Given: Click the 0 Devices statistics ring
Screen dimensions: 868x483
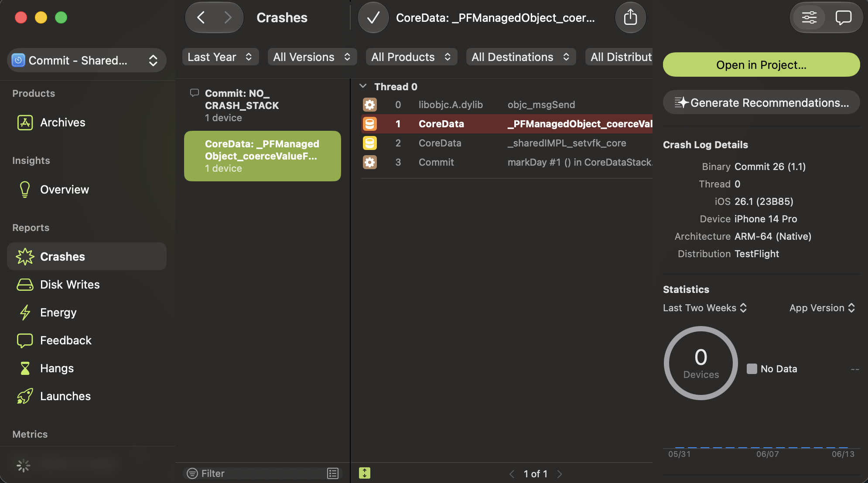Looking at the screenshot, I should [x=701, y=363].
